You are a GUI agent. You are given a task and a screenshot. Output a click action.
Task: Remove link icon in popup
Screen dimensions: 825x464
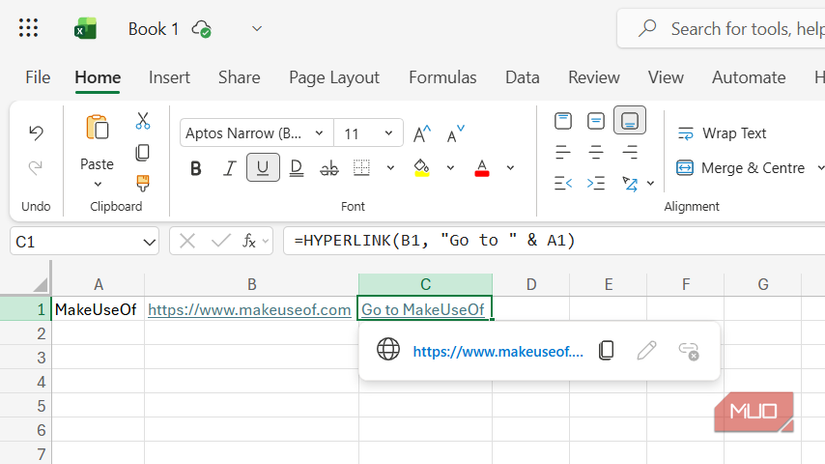coord(688,351)
